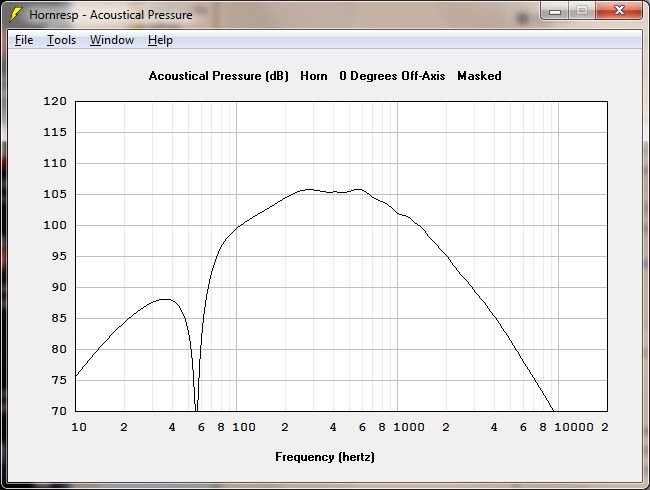This screenshot has width=650, height=490.
Task: Close the Acoustical Pressure window
Action: coord(619,11)
